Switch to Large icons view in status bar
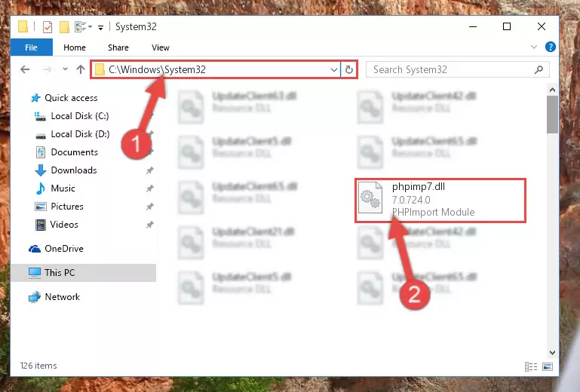The height and width of the screenshot is (392, 580). point(548,366)
